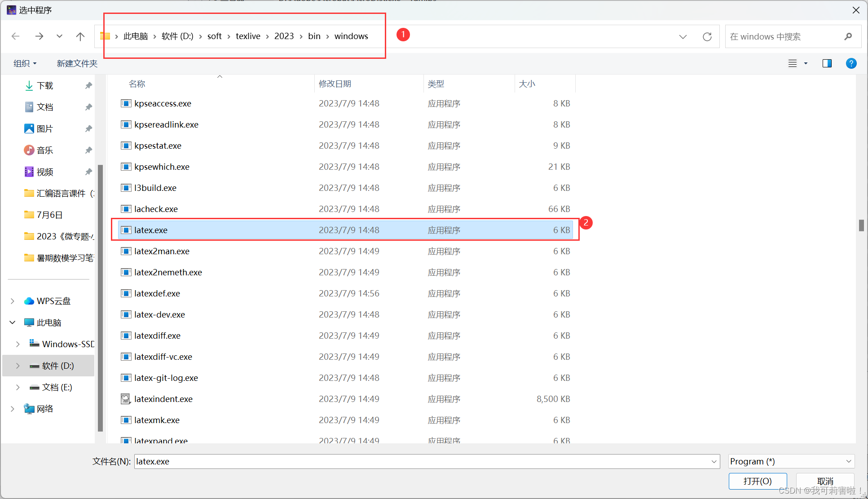Go up one folder level
Image resolution: width=868 pixels, height=499 pixels.
point(80,36)
